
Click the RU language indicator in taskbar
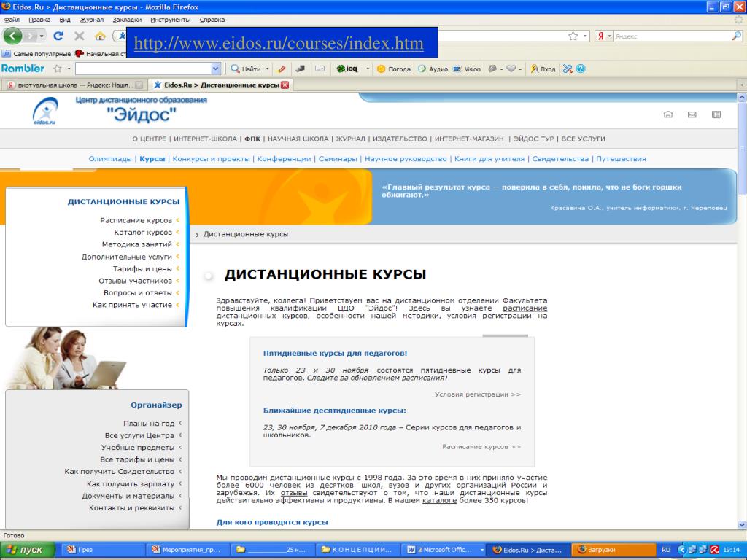click(x=666, y=550)
